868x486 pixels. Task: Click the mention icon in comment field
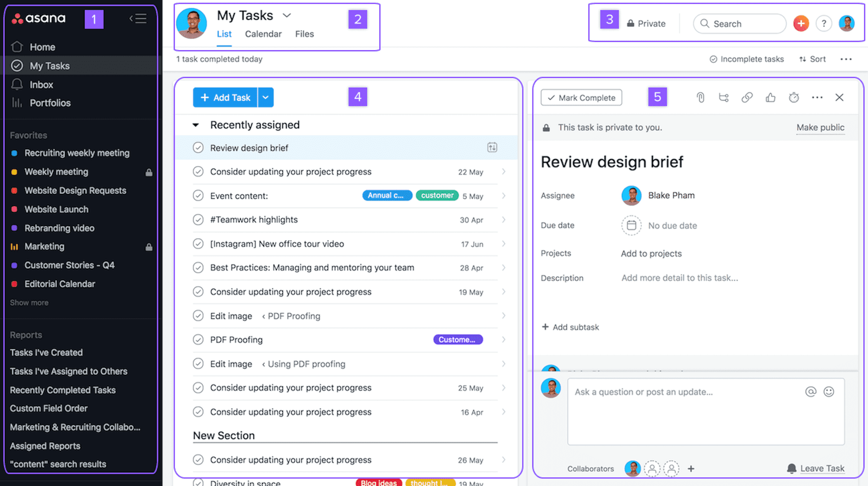click(x=811, y=391)
